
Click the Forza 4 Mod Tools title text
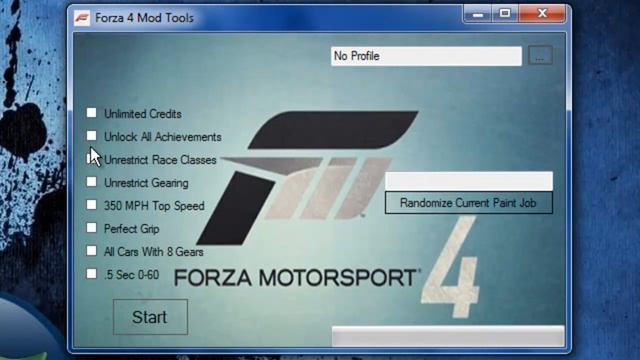click(144, 18)
